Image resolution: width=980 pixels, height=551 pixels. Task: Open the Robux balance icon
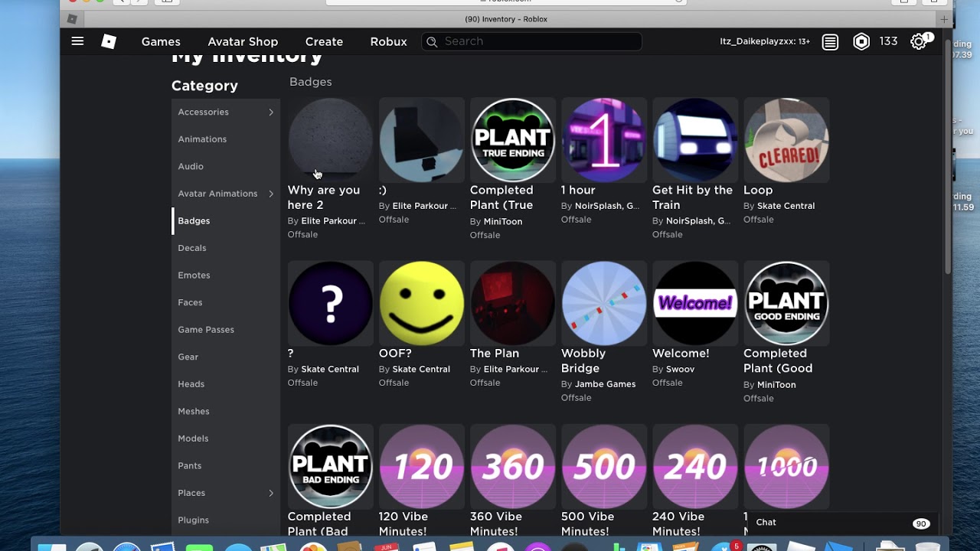point(861,41)
